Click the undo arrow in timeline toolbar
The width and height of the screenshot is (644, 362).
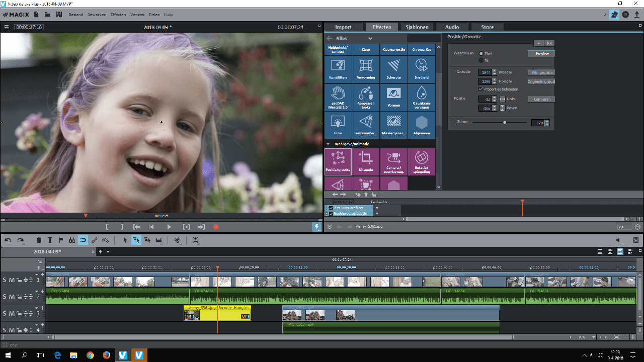(x=8, y=240)
